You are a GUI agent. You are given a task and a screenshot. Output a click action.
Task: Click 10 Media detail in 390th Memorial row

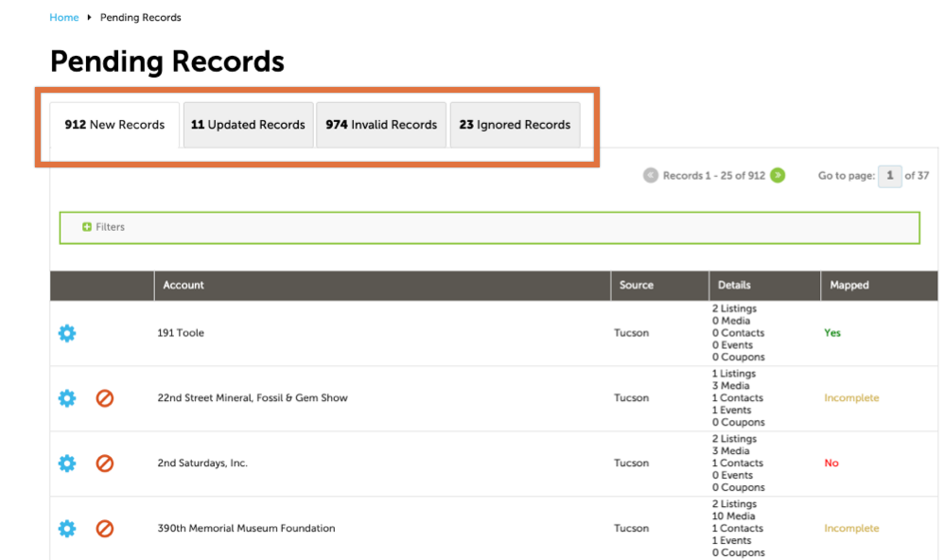click(733, 516)
